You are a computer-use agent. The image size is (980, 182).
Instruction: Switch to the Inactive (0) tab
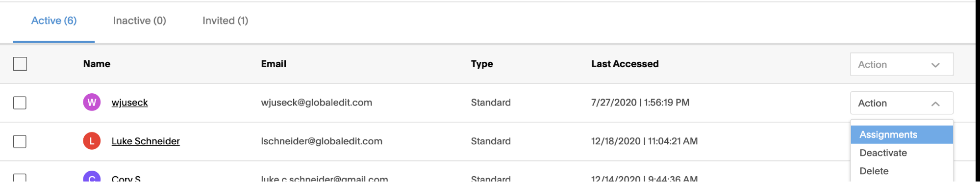click(x=140, y=21)
